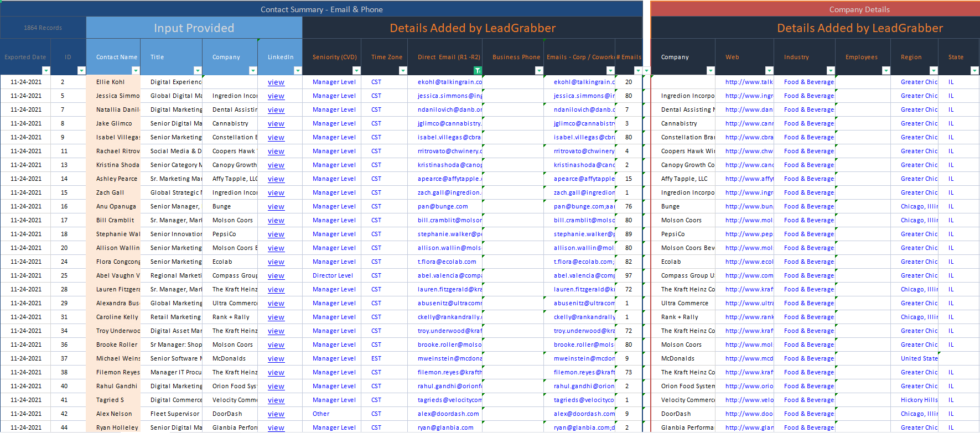Click the active filter icon on Direct Email column

coord(478,71)
